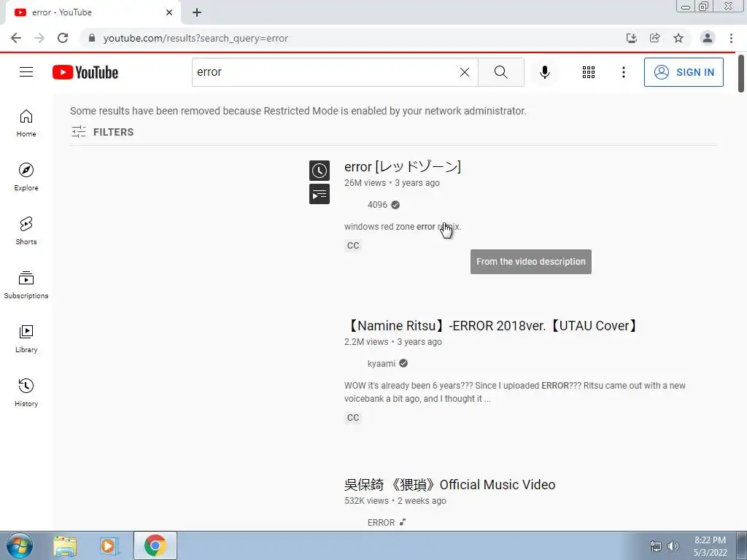747x560 pixels.
Task: Open Windows Media Player from taskbar
Action: coord(108,545)
